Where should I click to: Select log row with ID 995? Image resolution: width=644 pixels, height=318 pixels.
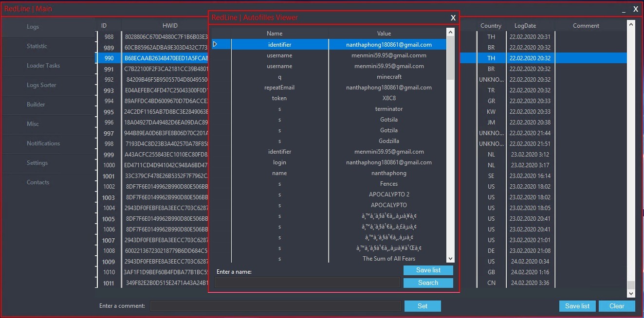click(109, 112)
